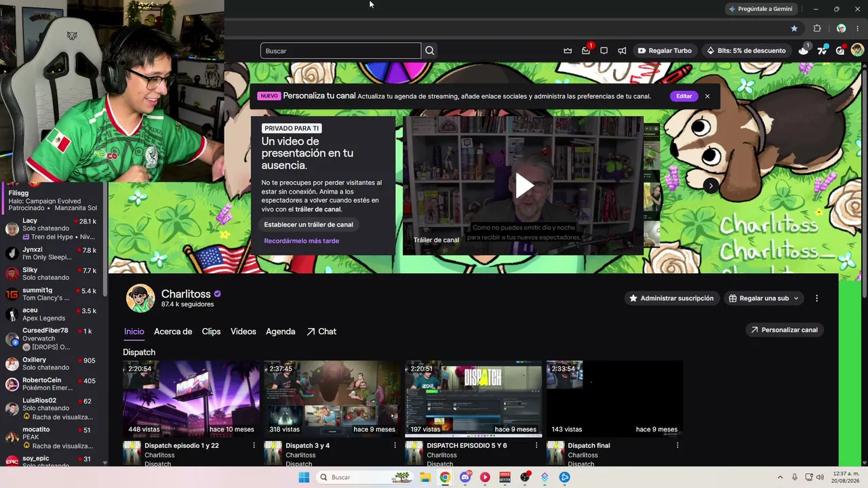Screen dimensions: 868x488
Task: Advance the carousel with the right arrow
Action: point(711,185)
